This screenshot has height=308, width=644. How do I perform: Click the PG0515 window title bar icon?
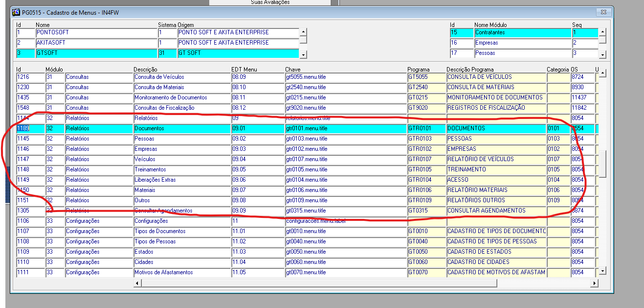pos(16,12)
